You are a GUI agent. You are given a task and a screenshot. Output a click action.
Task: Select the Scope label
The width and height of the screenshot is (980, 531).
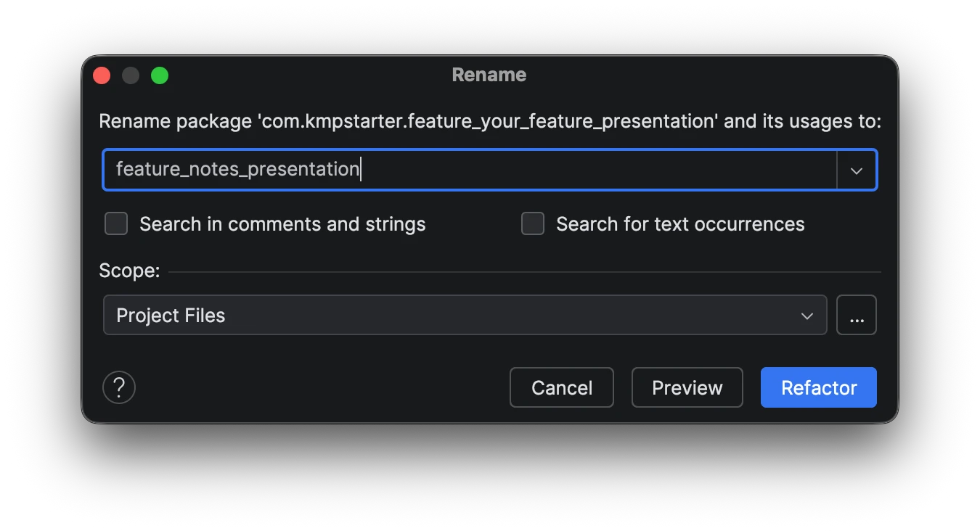pyautogui.click(x=128, y=271)
